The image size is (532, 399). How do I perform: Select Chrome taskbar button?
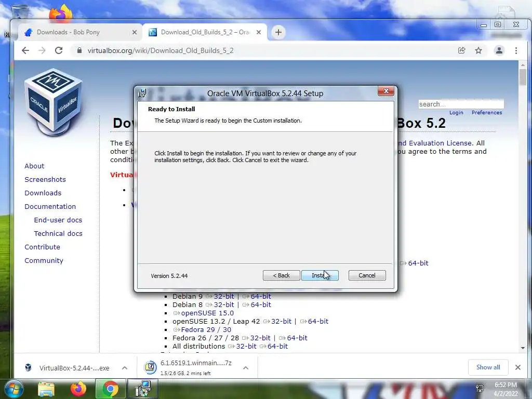click(x=110, y=389)
